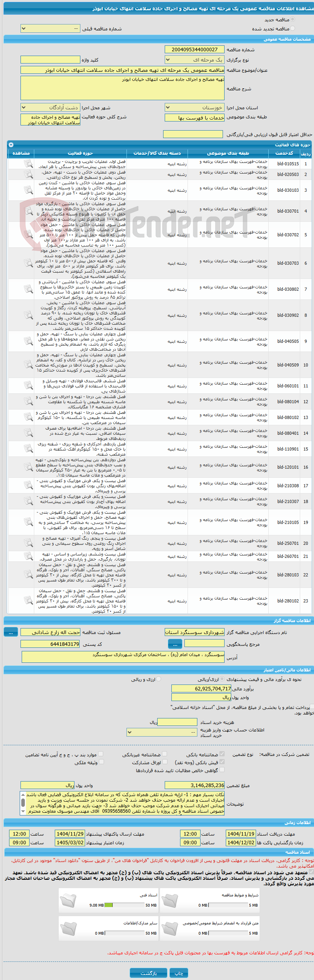
Task: Open the استان محل اجرا dropdown
Action: point(194,107)
